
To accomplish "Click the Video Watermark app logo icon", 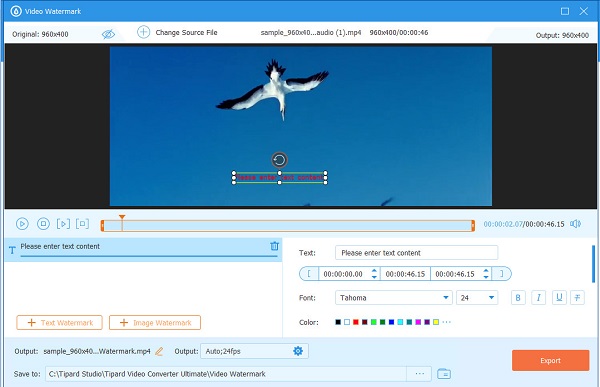I will (16, 11).
